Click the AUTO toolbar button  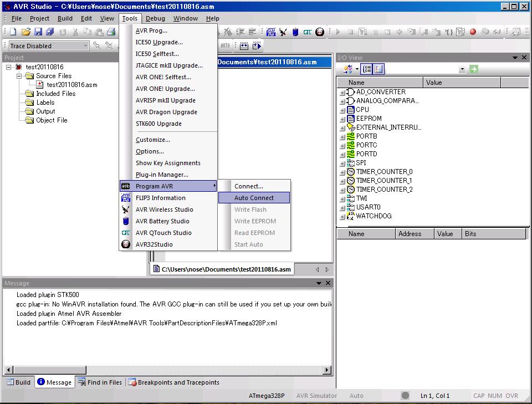[226, 46]
